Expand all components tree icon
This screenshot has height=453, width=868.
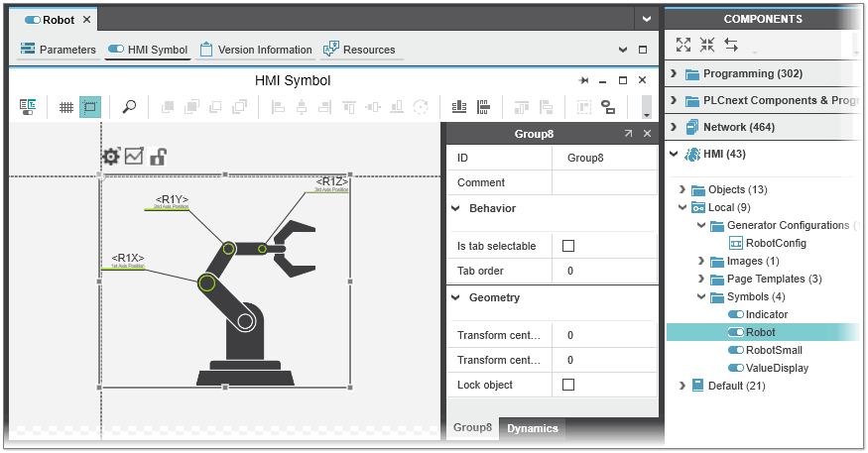pos(682,45)
